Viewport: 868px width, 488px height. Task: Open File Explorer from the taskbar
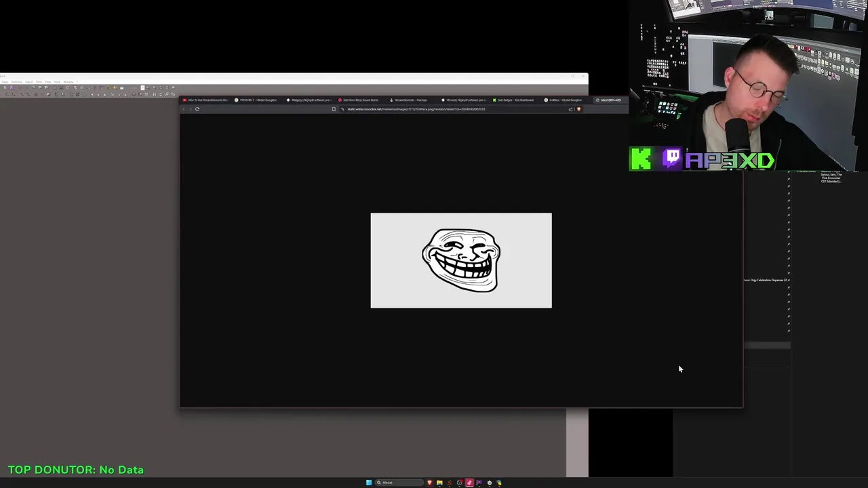439,483
